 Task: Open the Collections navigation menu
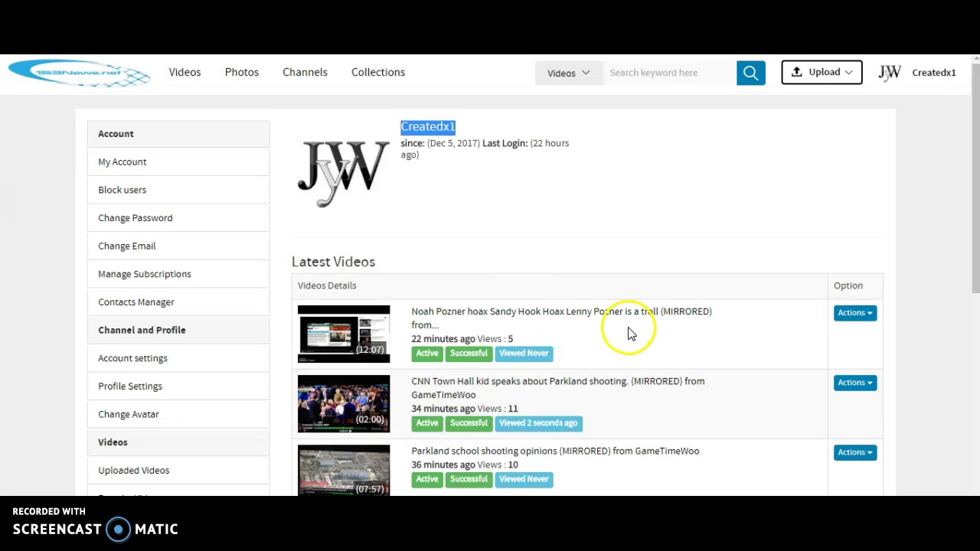(x=378, y=72)
